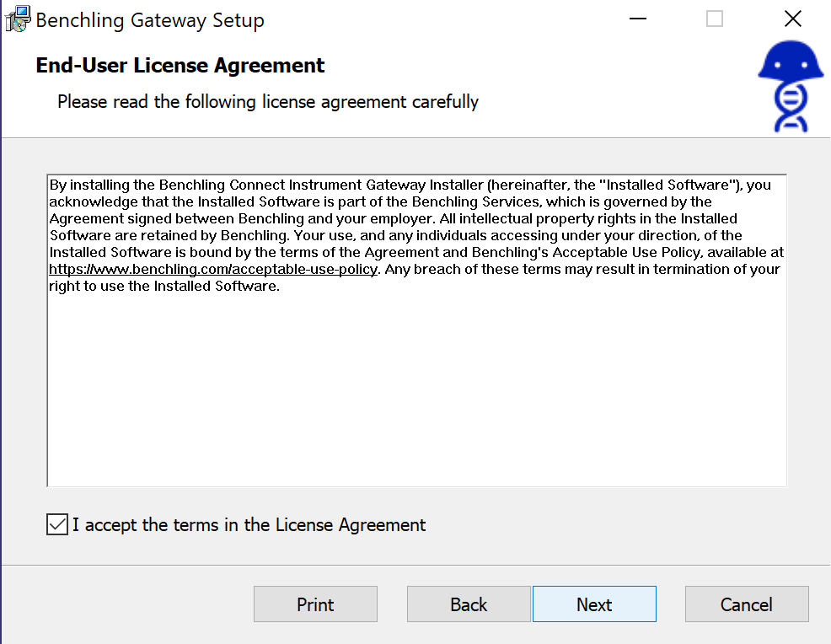Click the "Benchling Gateway Setup" title bar text
The height and width of the screenshot is (644, 831).
click(150, 20)
